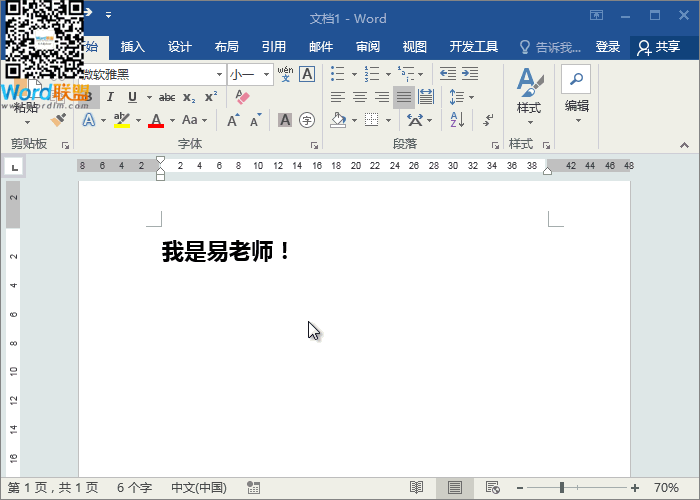Toggle character shading
This screenshot has height=500, width=700.
(x=285, y=120)
